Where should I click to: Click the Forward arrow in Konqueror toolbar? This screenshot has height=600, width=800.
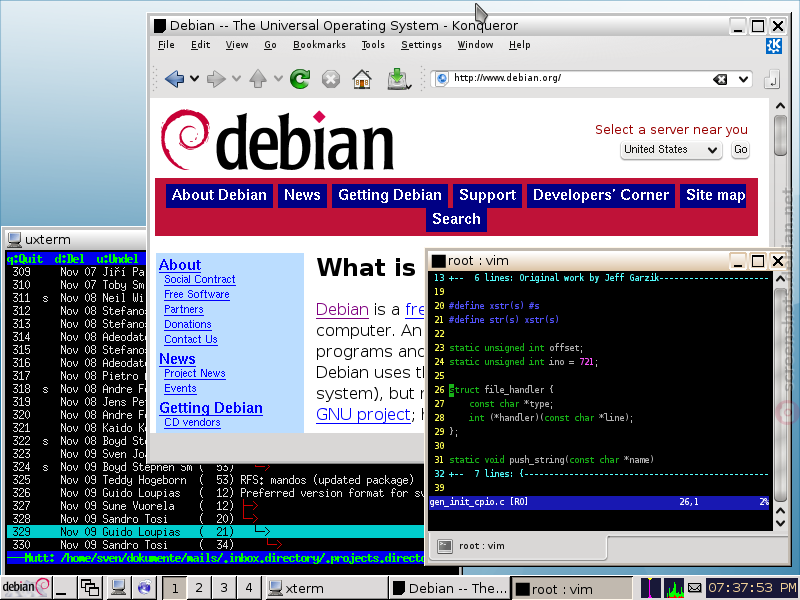pos(216,79)
